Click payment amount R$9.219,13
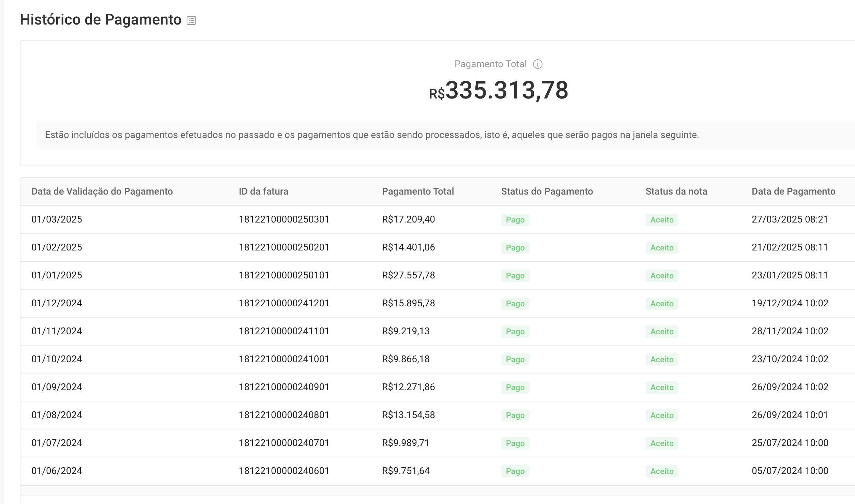855x504 pixels. 406,331
